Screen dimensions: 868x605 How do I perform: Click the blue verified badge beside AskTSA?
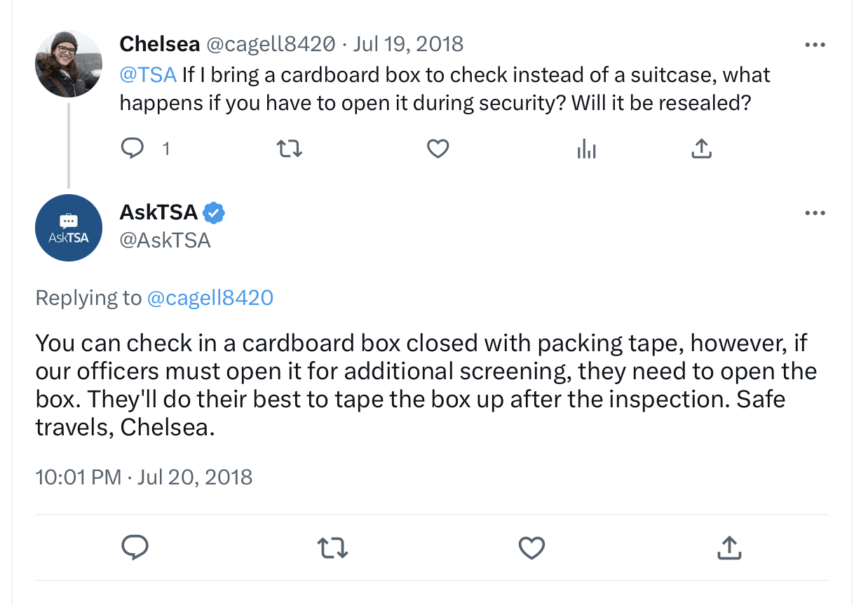[x=214, y=212]
